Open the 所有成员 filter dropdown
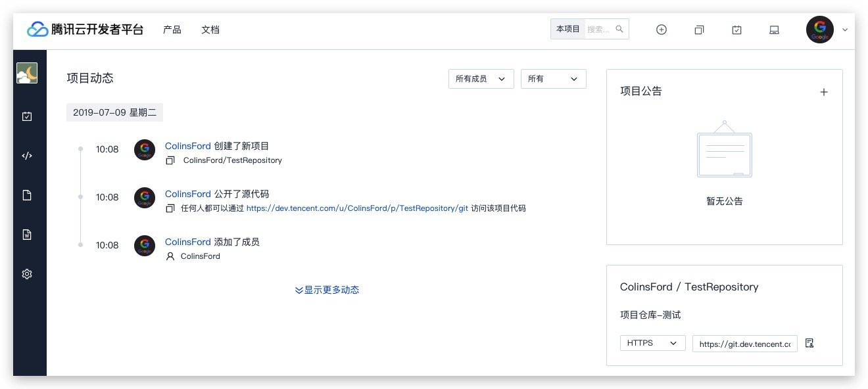 [x=481, y=79]
